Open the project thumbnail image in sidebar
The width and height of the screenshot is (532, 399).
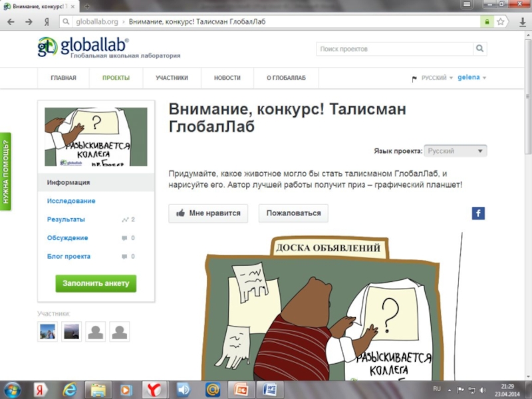tap(96, 137)
